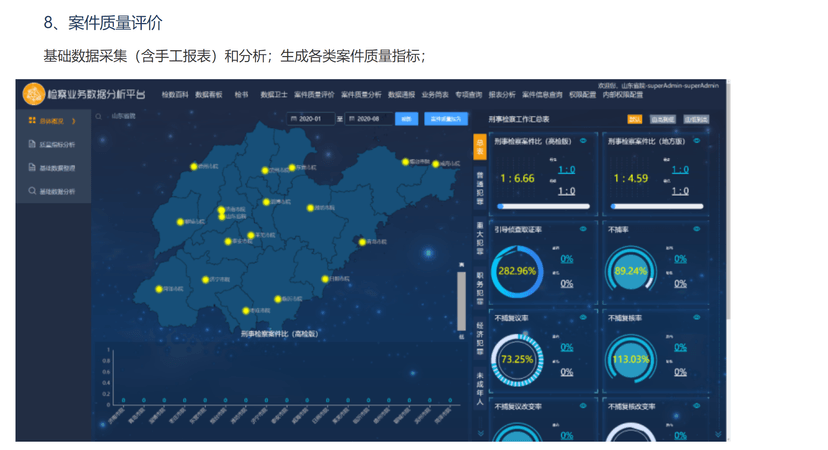Select the 总表 vertical tab
Image resolution: width=828 pixels, height=450 pixels.
480,147
